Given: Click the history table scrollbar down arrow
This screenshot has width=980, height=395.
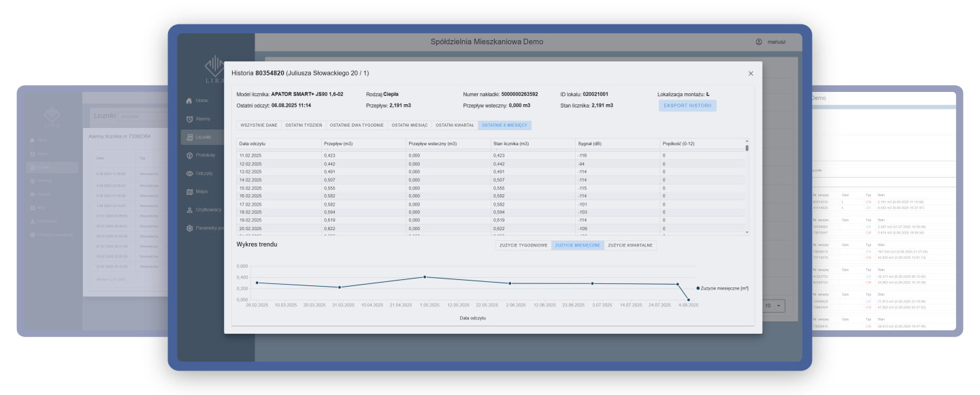Looking at the screenshot, I should [x=747, y=232].
